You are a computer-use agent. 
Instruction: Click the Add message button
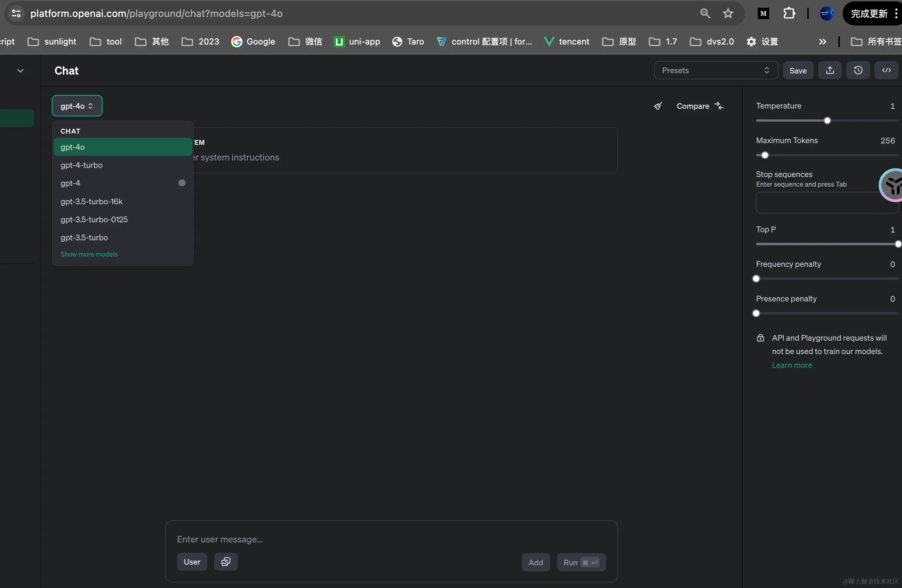click(535, 563)
